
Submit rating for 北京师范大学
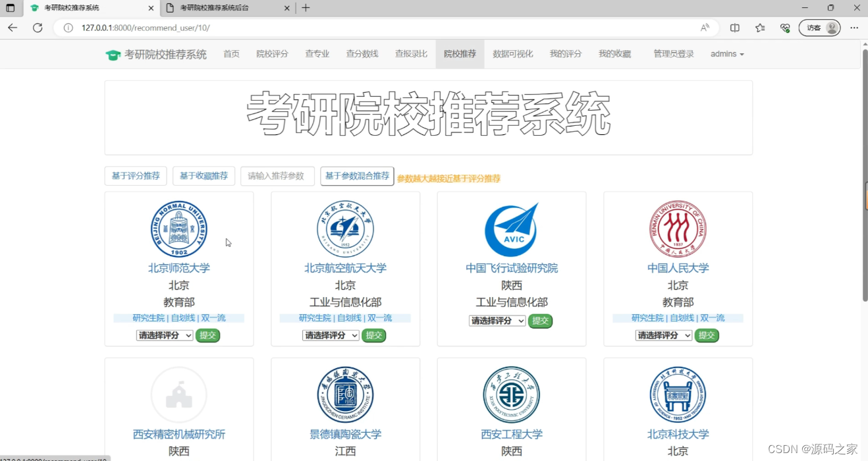coord(208,335)
